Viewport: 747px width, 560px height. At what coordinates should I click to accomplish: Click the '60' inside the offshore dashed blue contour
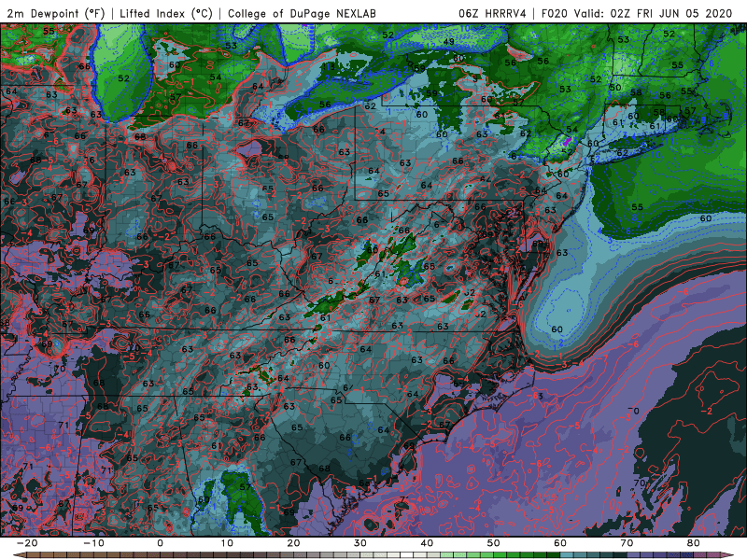[557, 329]
